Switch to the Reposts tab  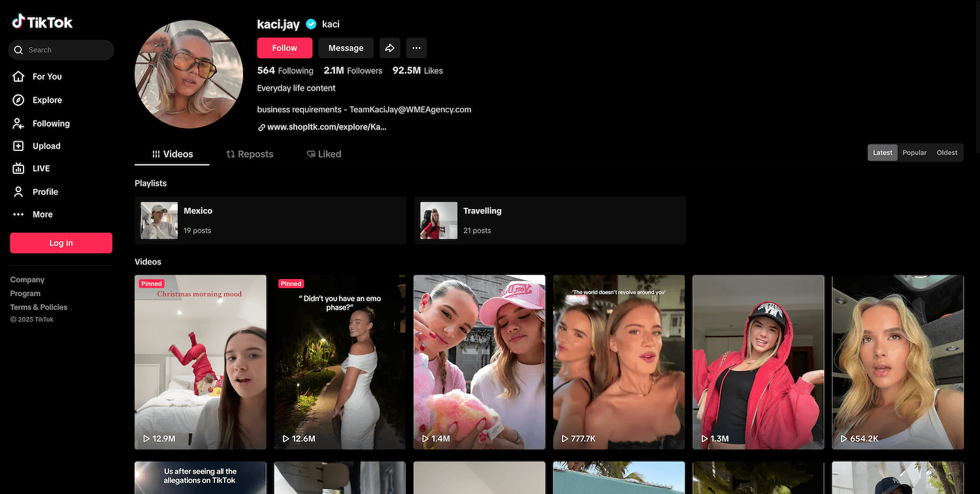pyautogui.click(x=250, y=154)
